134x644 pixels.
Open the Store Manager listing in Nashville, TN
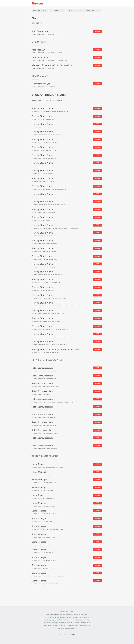tap(39, 542)
